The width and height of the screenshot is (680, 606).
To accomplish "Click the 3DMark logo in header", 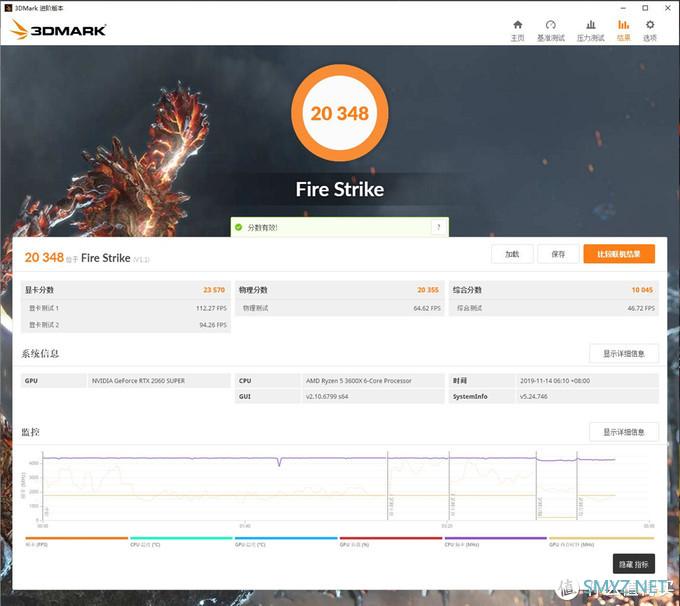I will tap(58, 30).
